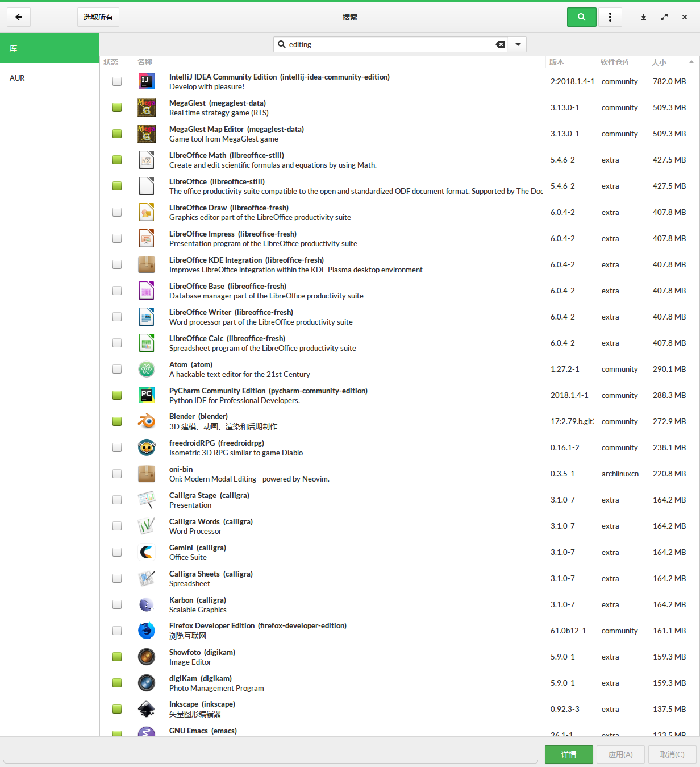Check the Calligra Words install checkbox

coord(117,526)
